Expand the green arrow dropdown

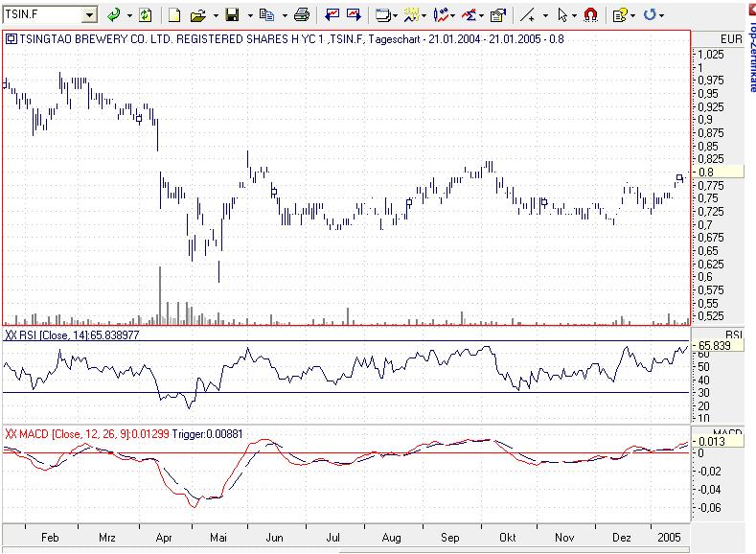tap(129, 15)
